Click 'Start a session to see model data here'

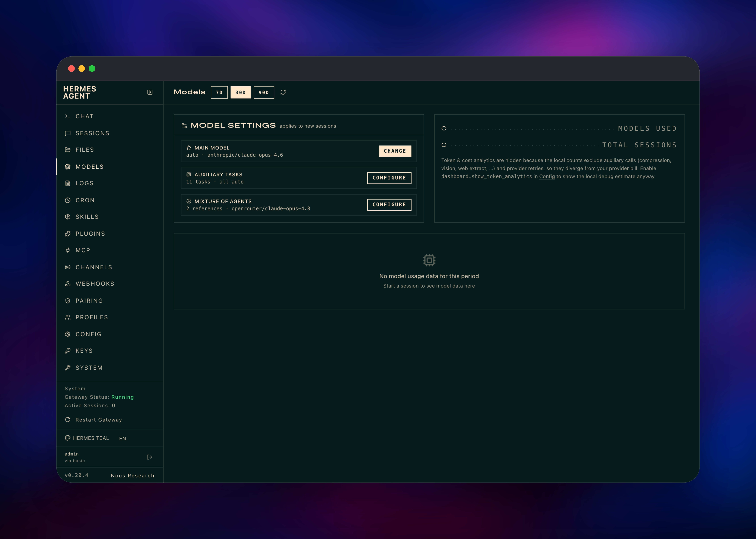pos(429,286)
